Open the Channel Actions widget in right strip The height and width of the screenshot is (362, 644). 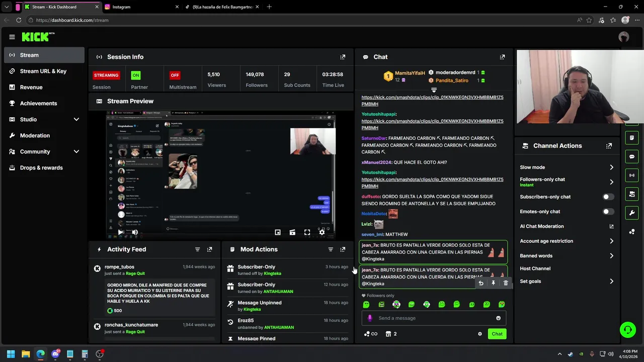click(632, 194)
